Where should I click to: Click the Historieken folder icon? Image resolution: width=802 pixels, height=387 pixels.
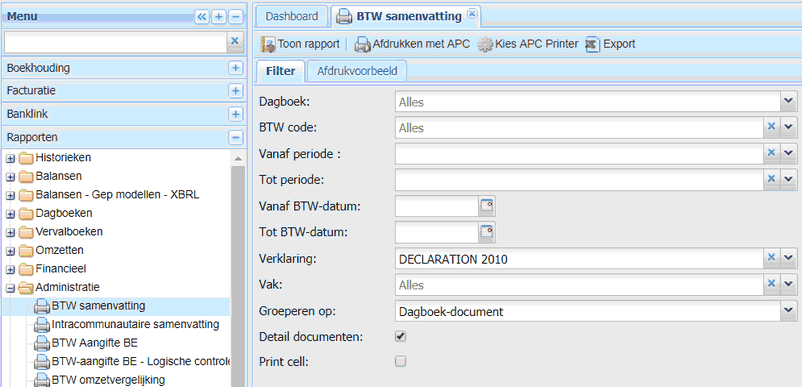(25, 158)
